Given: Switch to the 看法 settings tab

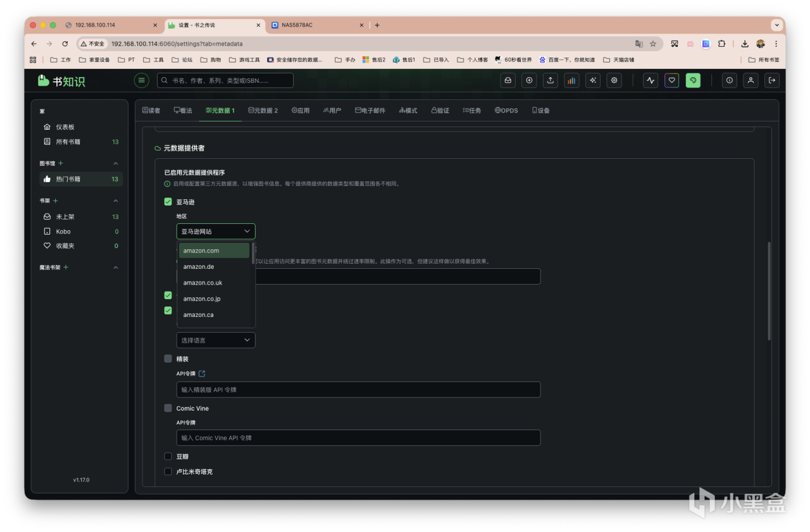Looking at the screenshot, I should tap(183, 111).
